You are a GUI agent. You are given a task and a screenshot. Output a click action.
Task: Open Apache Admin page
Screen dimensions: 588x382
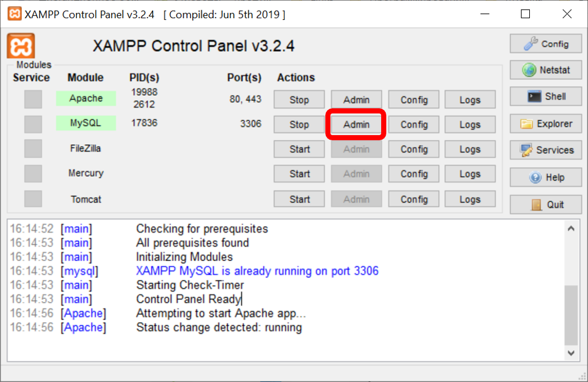tap(356, 100)
